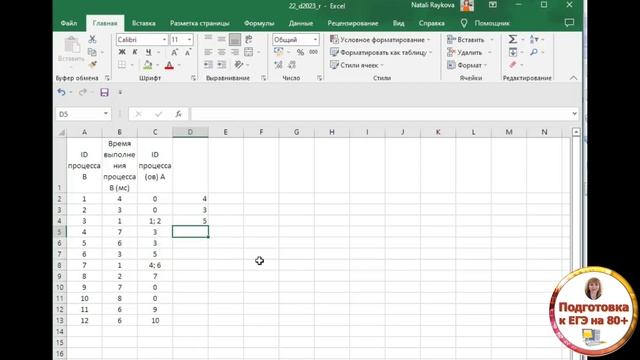
Task: Toggle bottom align highlighted button
Action: [235, 39]
